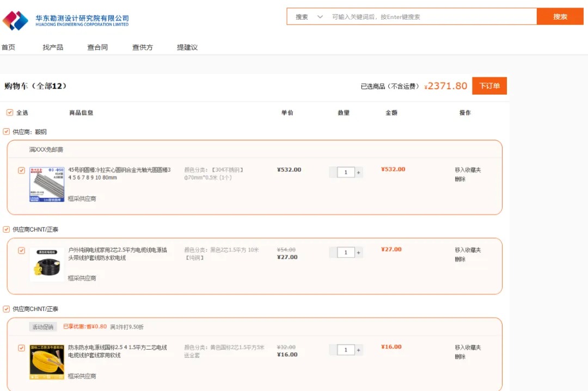Click the 活动促销 promotion tag

click(x=43, y=327)
